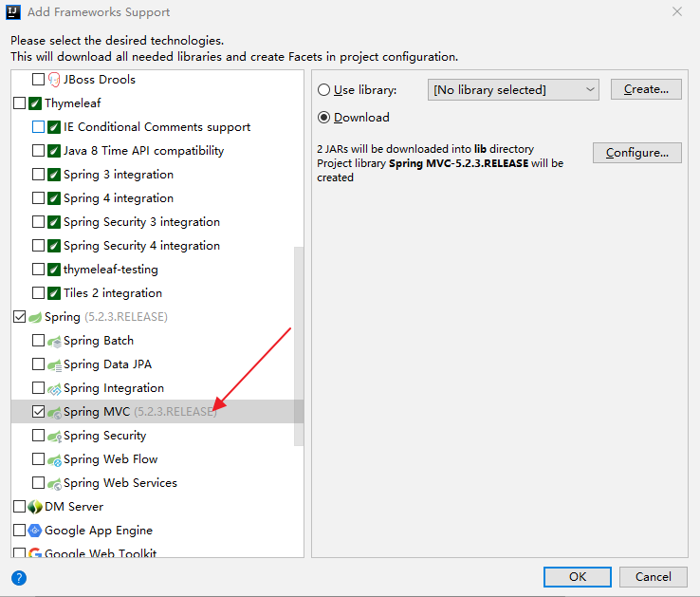Click 'Spring MVC-5.2.3.RELEASE' library name text

[x=458, y=163]
